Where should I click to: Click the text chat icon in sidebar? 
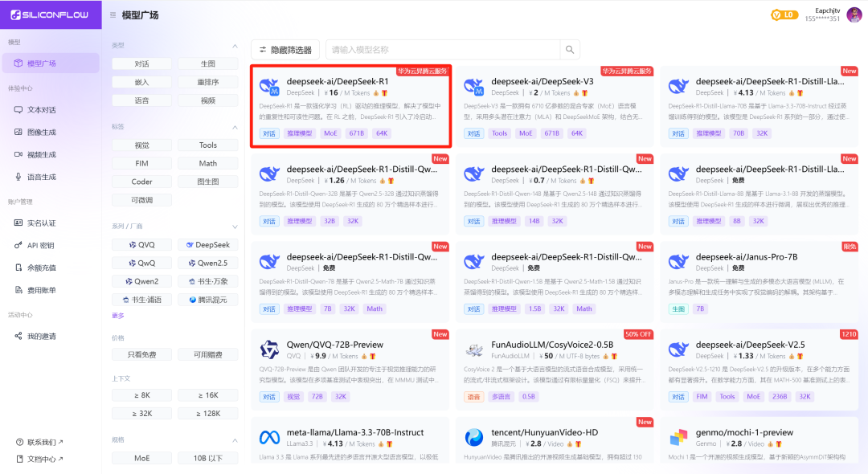pyautogui.click(x=18, y=109)
